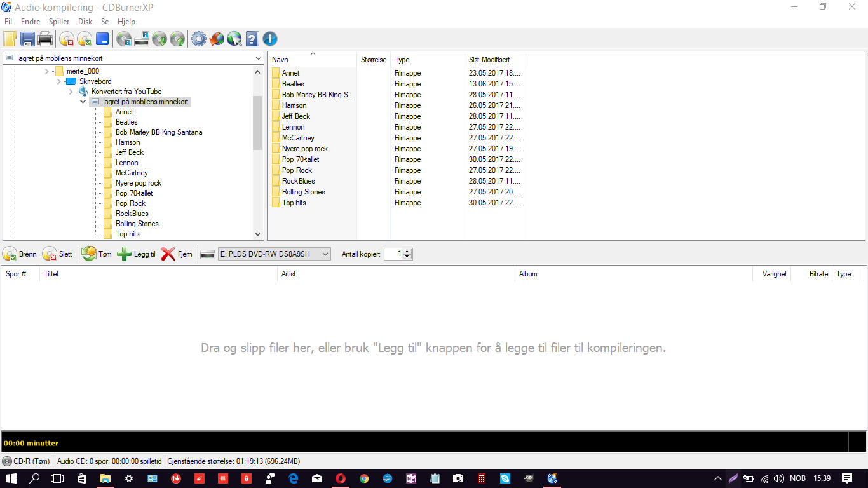This screenshot has height=488, width=868.
Task: Click the CD-R (Tøm) status bar entry
Action: (x=27, y=461)
